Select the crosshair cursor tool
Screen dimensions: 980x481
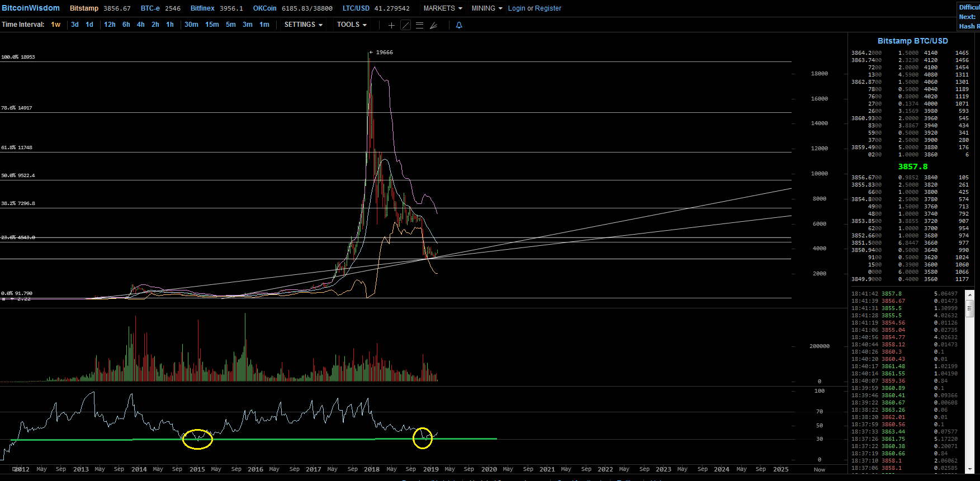point(391,25)
